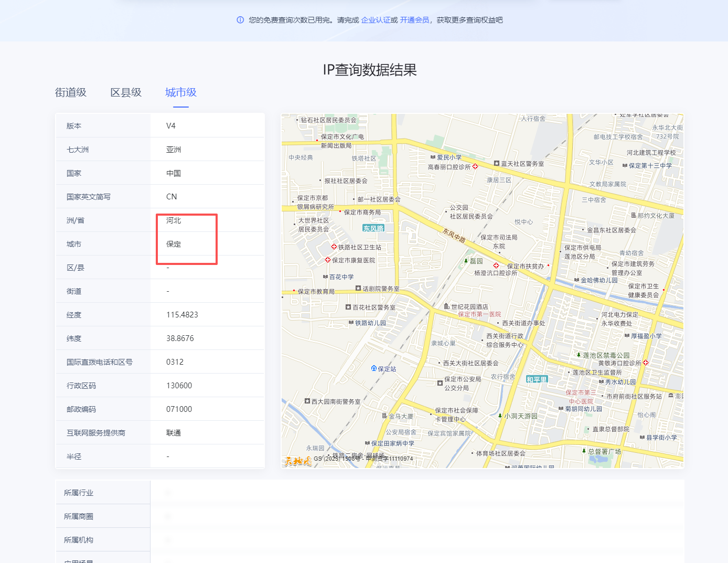The width and height of the screenshot is (728, 563).
Task: Click the 话剧院警务室 icon
Action: coord(358,288)
